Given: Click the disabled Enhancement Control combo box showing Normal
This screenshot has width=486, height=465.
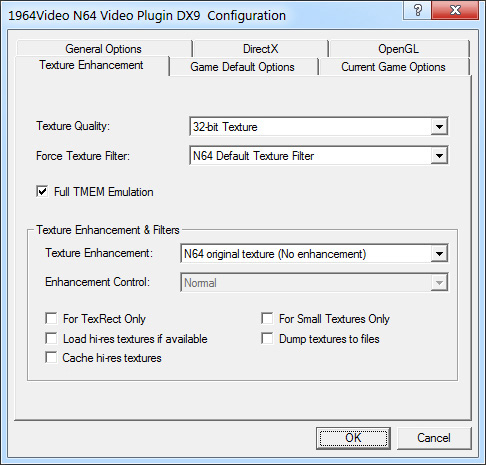Looking at the screenshot, I should [x=314, y=282].
